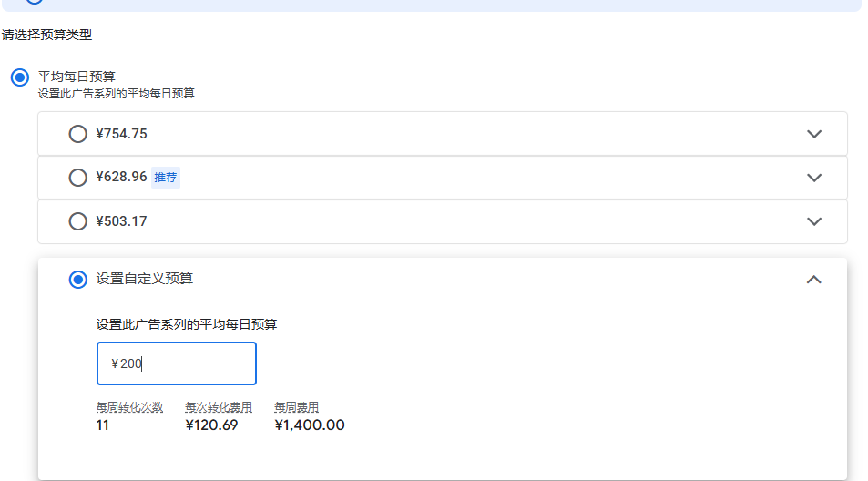Choose the ¥754.75 budget radio option
The image size is (868, 481).
(78, 134)
